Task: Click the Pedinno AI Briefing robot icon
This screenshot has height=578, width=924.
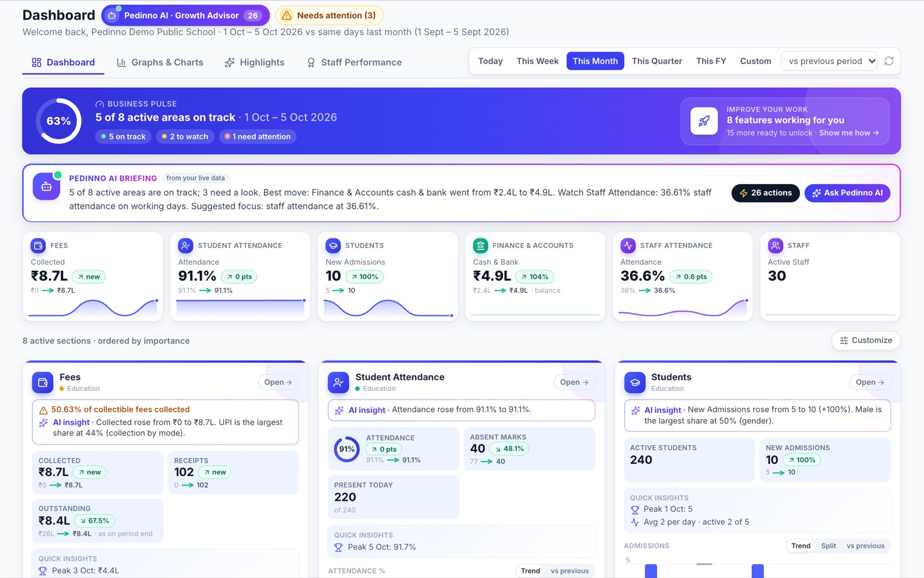Action: (x=46, y=187)
